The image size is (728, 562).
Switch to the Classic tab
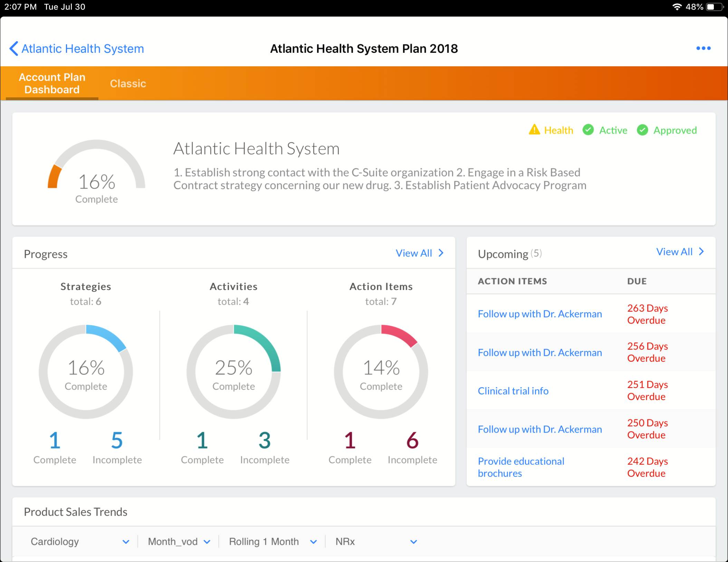pyautogui.click(x=128, y=84)
